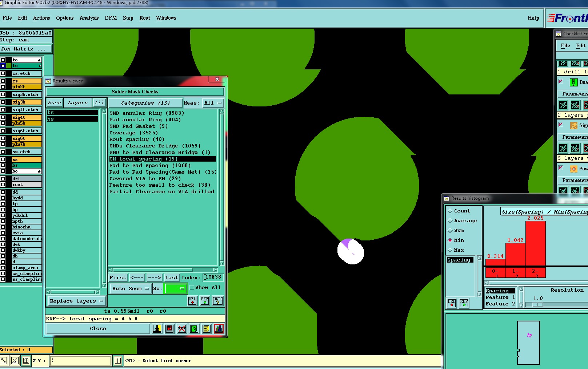Click first run icon above '1 drill'

563,64
